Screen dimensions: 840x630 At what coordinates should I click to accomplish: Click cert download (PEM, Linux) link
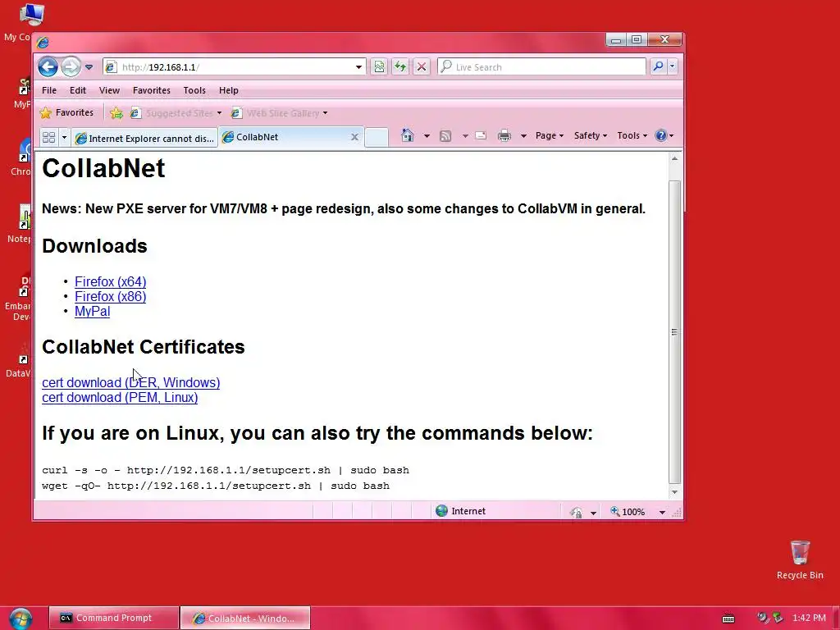(x=120, y=398)
